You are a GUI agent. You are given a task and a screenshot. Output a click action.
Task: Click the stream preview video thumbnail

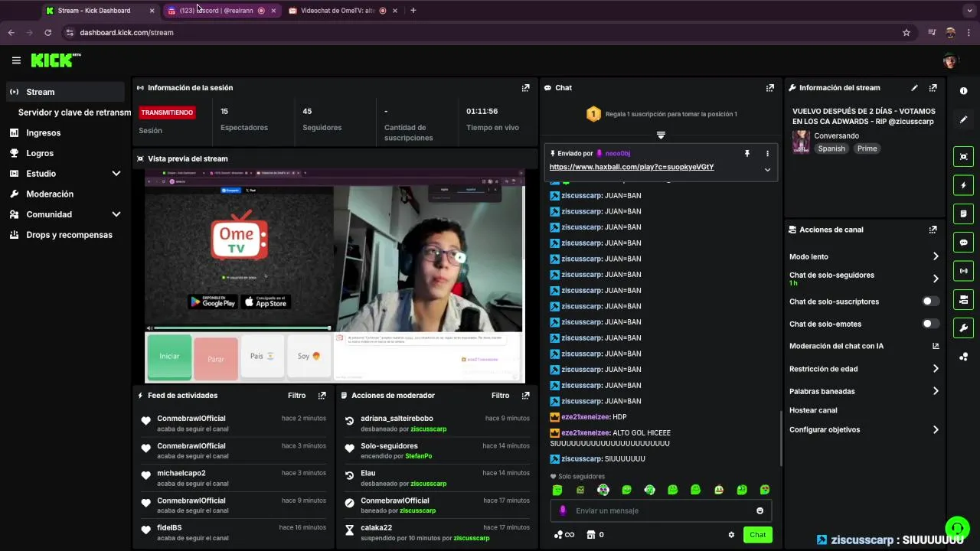click(334, 276)
